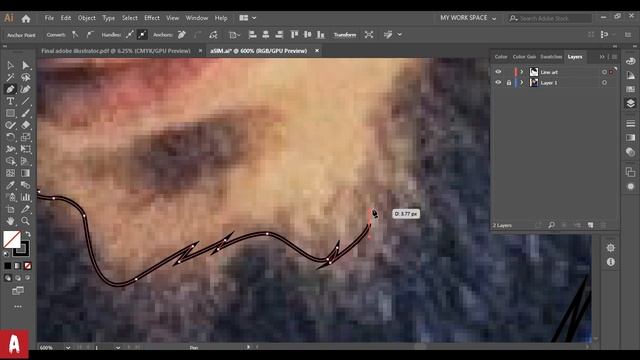Close the aSIM.ai document tab
Screen dimensions: 640x360
pyautogui.click(x=317, y=51)
